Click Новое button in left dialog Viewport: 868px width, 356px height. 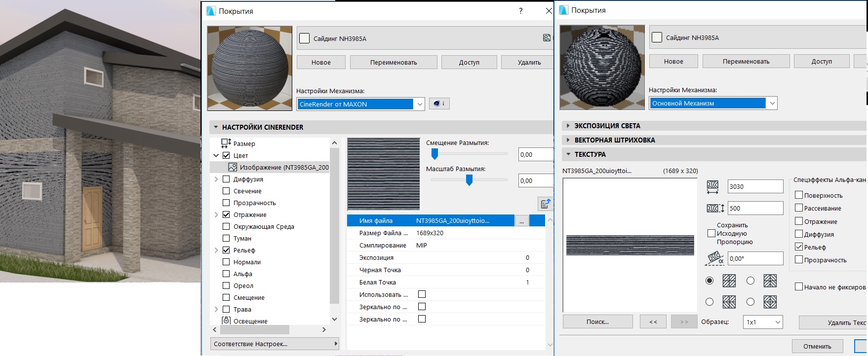321,62
